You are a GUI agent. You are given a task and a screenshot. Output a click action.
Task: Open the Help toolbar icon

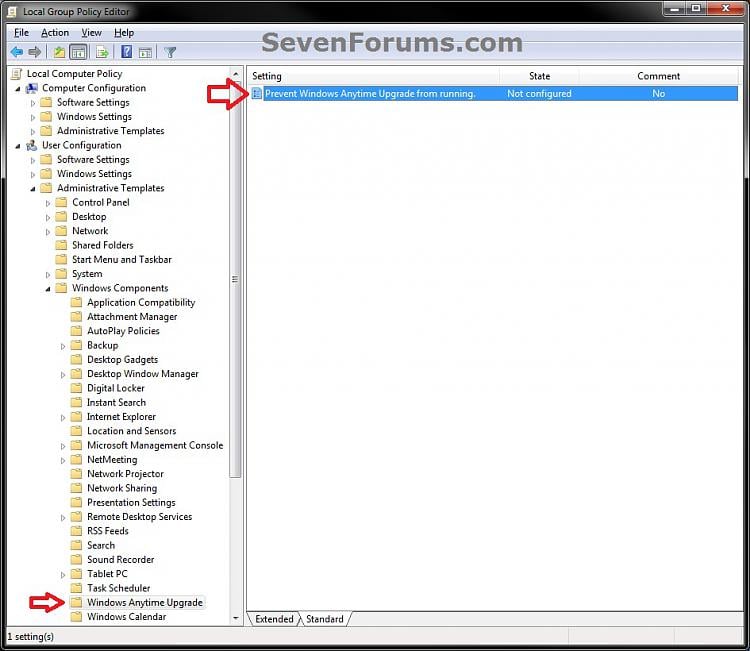(x=126, y=52)
